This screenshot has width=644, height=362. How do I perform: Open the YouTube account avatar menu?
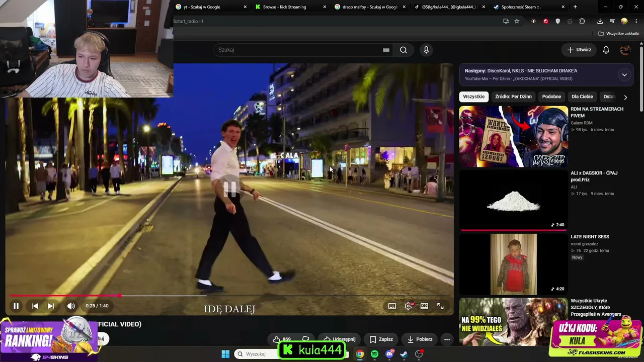(625, 50)
